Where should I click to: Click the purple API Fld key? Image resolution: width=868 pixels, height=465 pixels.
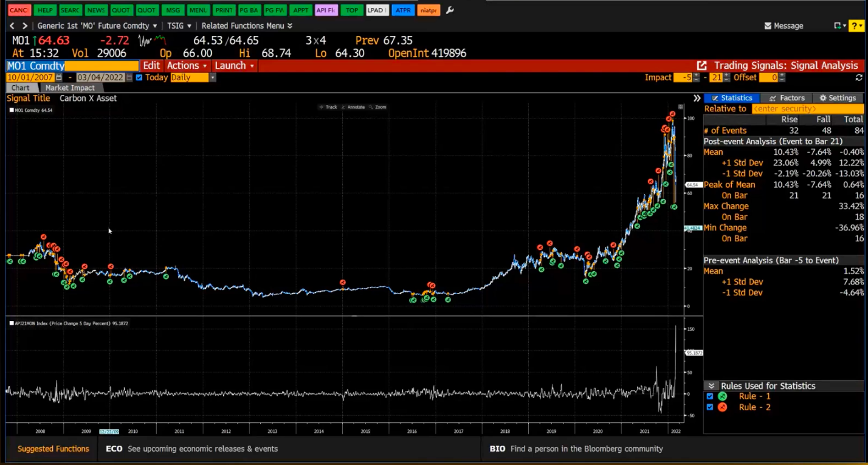326,10
